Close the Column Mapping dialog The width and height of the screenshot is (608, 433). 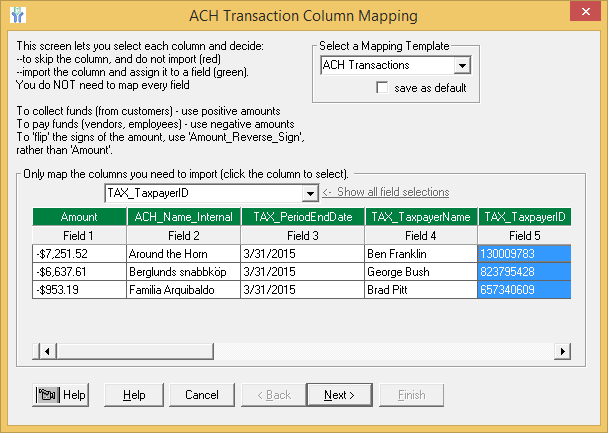point(586,16)
